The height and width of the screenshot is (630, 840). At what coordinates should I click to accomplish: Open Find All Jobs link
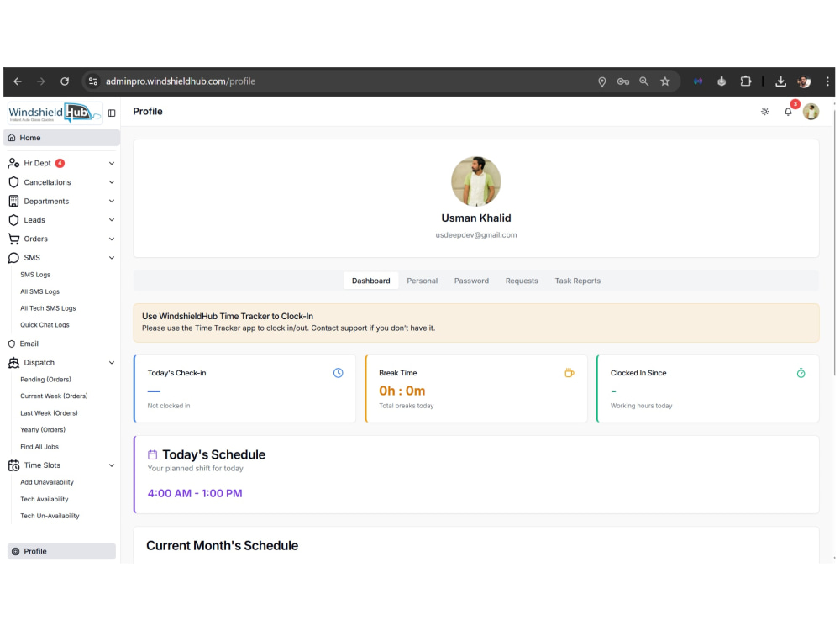[39, 447]
